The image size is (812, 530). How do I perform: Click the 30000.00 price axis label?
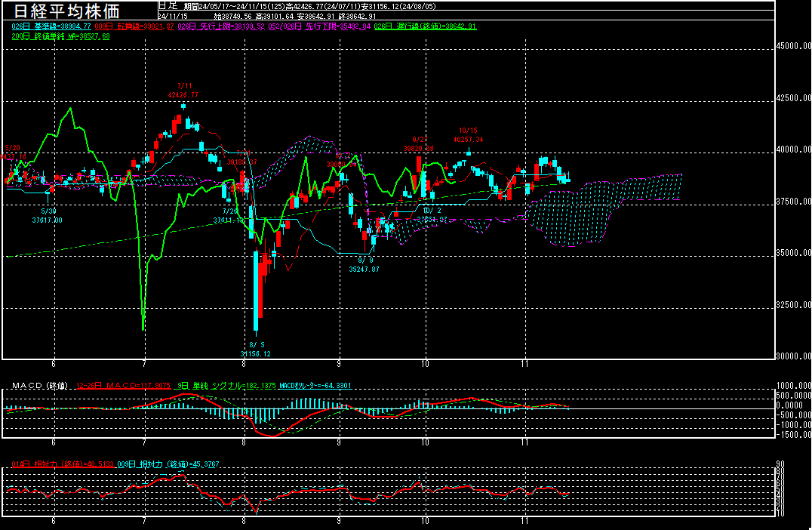(793, 356)
